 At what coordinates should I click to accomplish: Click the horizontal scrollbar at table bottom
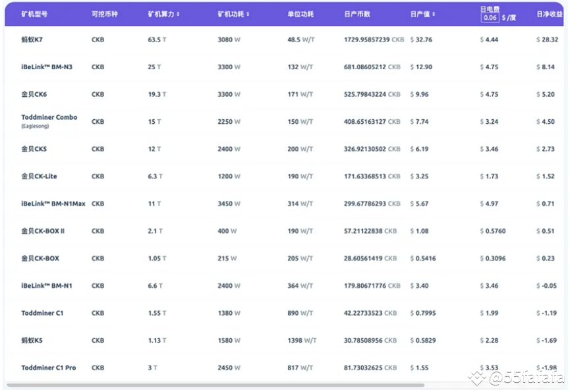click(215, 385)
